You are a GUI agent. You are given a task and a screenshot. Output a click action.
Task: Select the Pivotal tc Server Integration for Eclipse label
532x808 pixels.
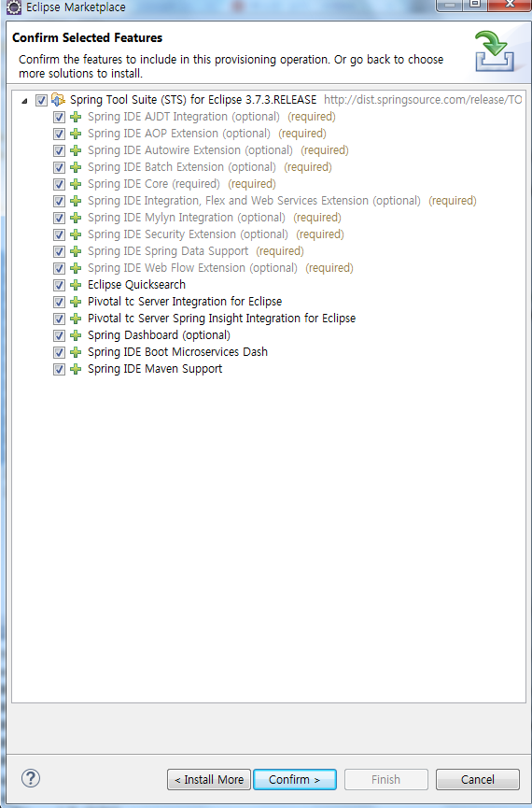click(x=185, y=302)
